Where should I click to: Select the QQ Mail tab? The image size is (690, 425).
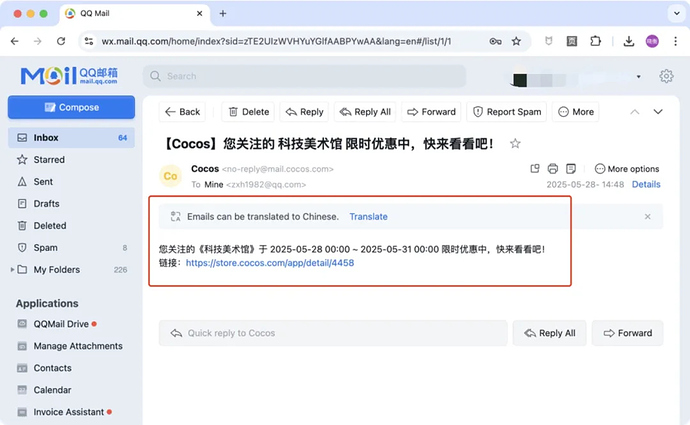134,14
